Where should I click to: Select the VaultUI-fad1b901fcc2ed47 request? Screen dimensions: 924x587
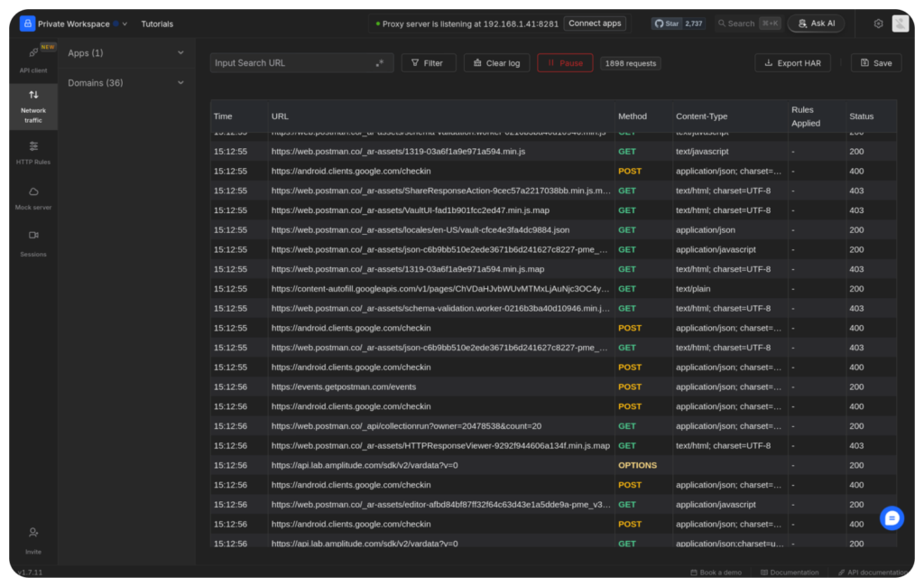[x=553, y=210]
